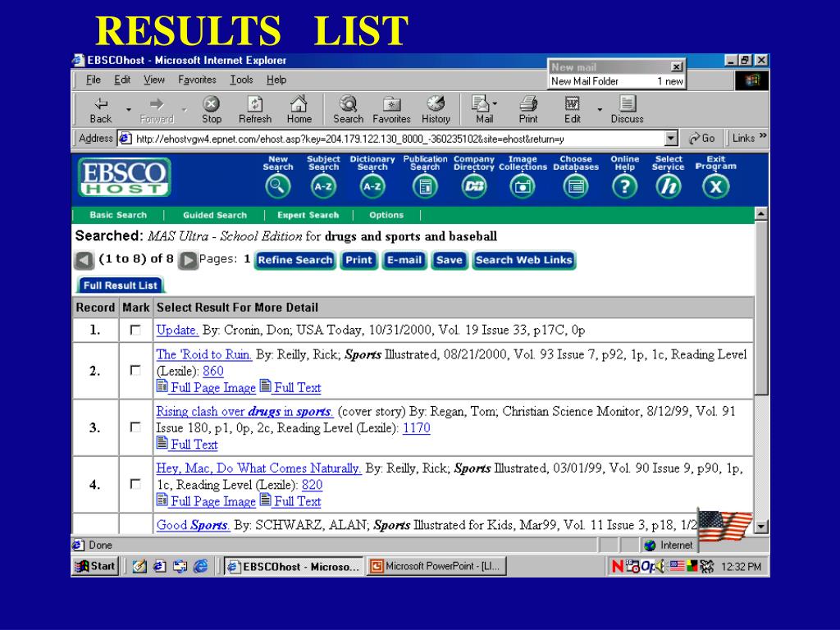The height and width of the screenshot is (630, 840).
Task: Open 'The 'Roid to Ruin' article link
Action: (203, 354)
